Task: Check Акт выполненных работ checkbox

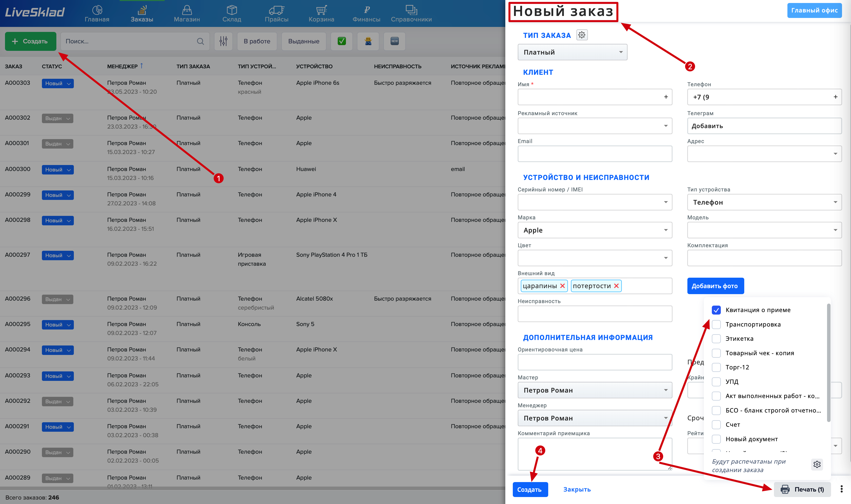Action: pyautogui.click(x=716, y=396)
